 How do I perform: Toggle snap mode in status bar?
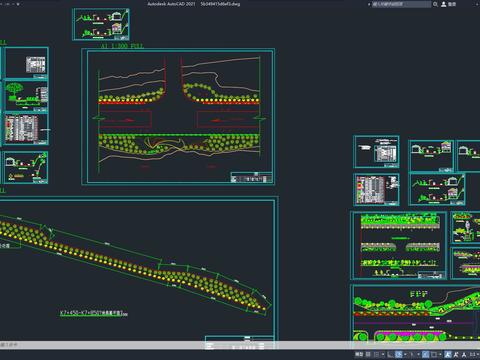click(377, 354)
